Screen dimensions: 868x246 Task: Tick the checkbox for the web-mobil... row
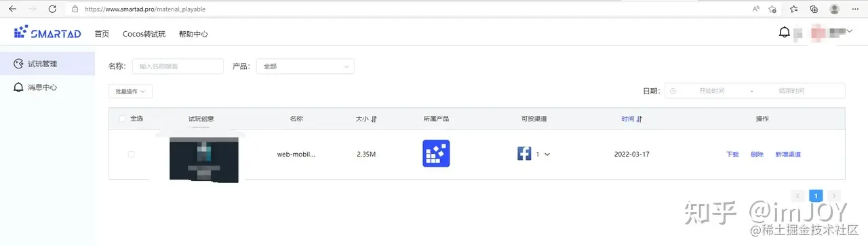click(x=131, y=155)
